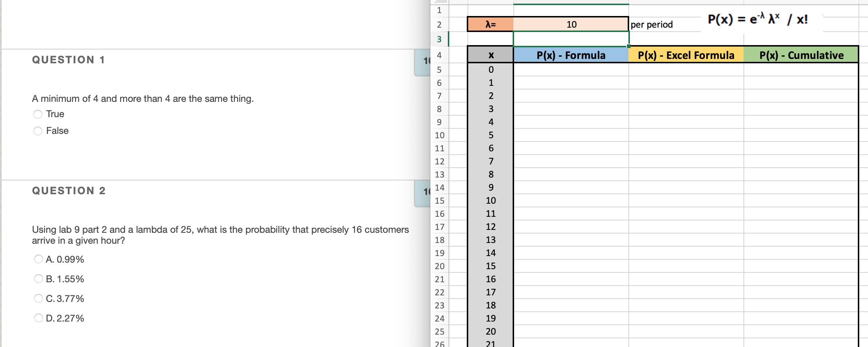Select spreadsheet row header 25

pyautogui.click(x=439, y=331)
